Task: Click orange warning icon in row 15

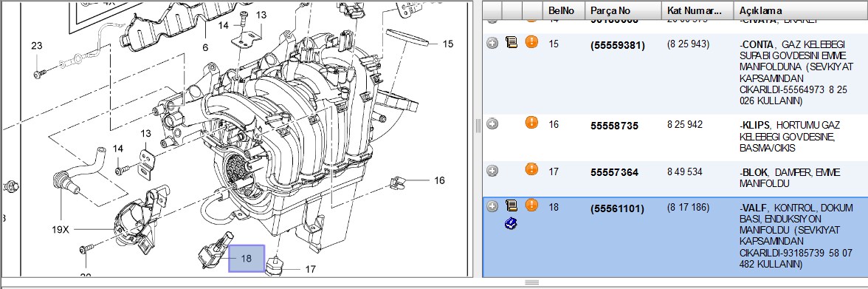Action: click(531, 41)
